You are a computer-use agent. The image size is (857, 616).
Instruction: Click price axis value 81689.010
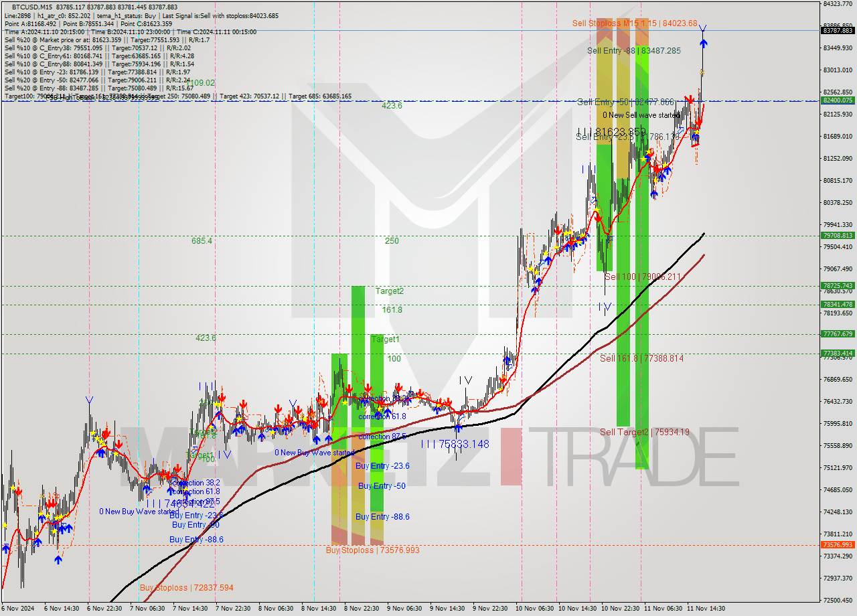click(838, 137)
